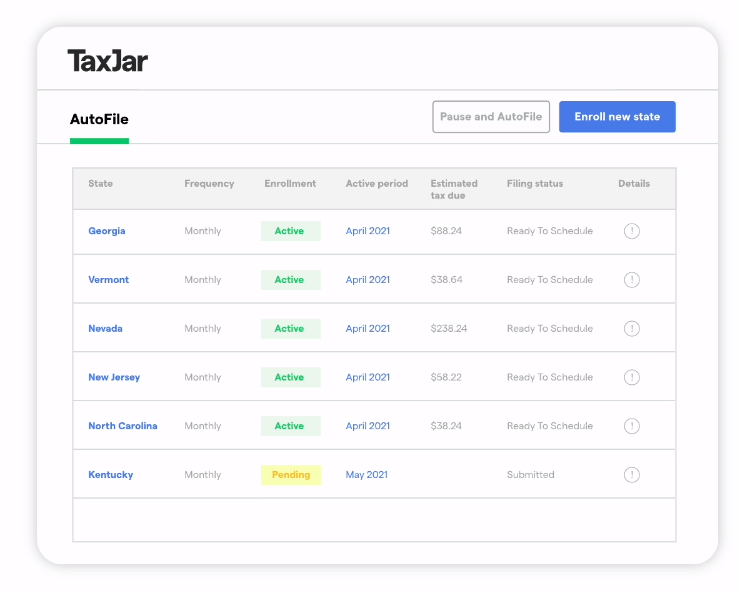739x594 pixels.
Task: Click North Carolina's Monthly frequency cell
Action: [x=203, y=426]
